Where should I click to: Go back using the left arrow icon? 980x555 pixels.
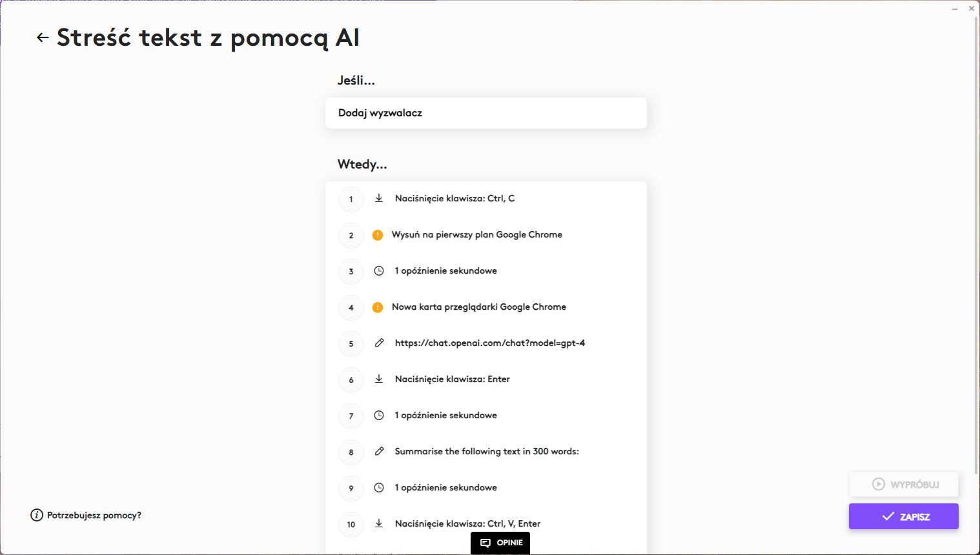pyautogui.click(x=43, y=37)
